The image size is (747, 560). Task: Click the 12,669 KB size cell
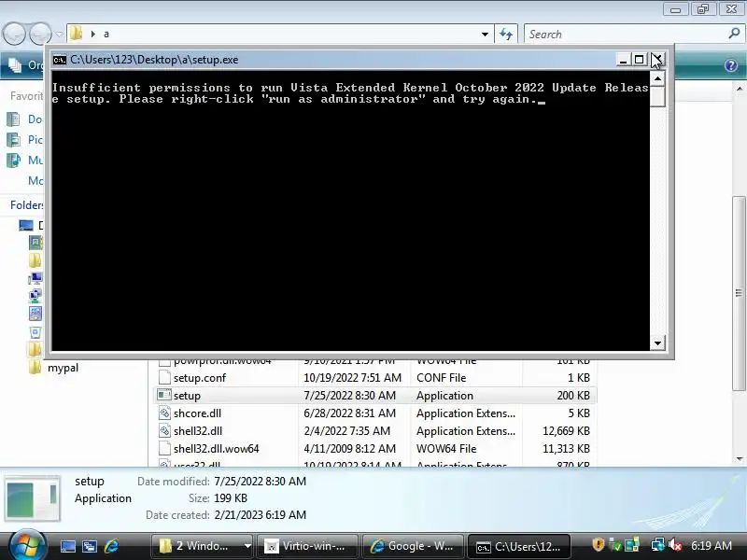point(566,430)
